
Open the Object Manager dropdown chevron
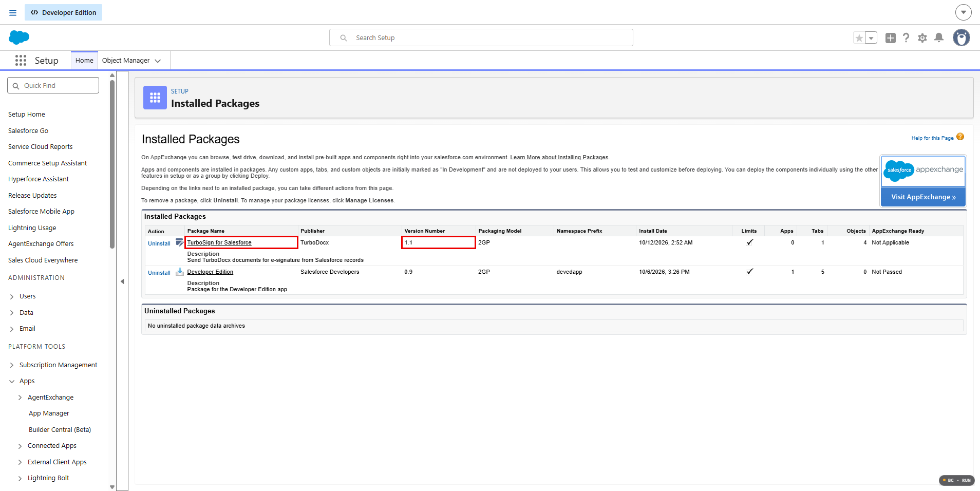158,61
